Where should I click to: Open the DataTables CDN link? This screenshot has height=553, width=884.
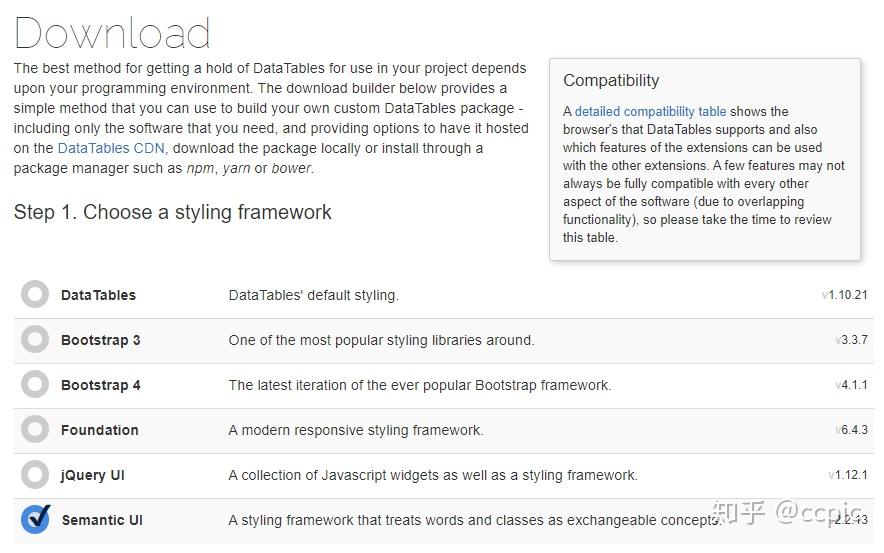click(x=111, y=148)
